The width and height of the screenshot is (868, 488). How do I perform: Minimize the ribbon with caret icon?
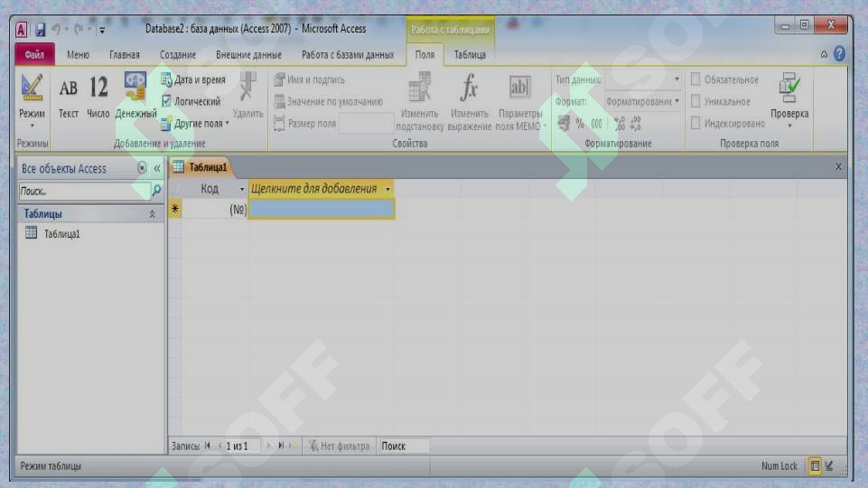coord(824,54)
